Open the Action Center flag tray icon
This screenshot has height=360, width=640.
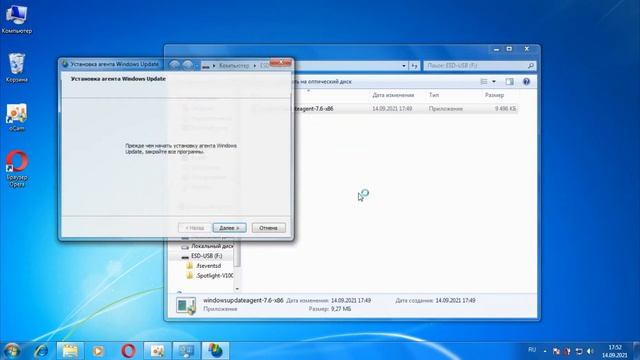[x=556, y=351]
